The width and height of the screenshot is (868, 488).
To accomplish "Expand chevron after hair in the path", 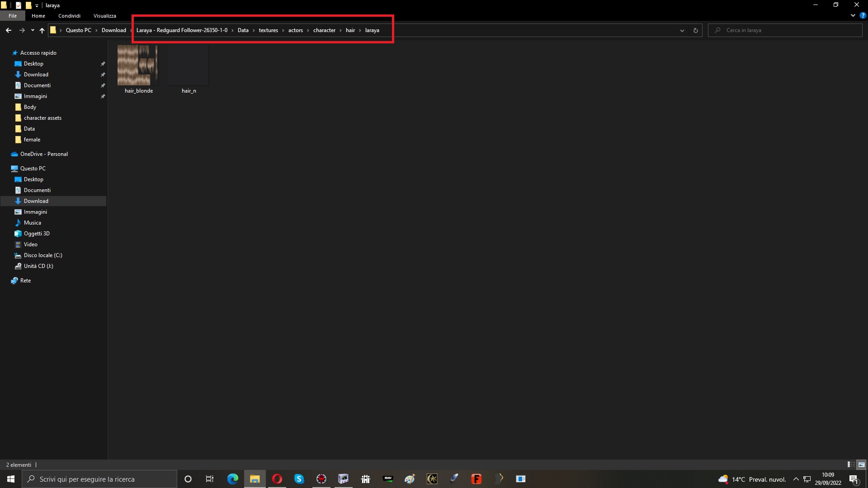I will coord(360,30).
